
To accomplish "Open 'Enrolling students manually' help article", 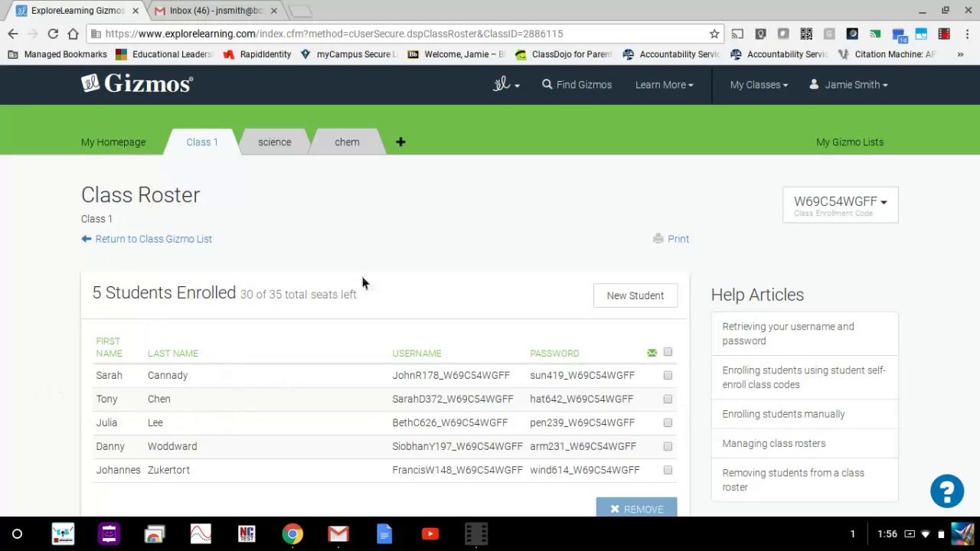I will [805, 414].
